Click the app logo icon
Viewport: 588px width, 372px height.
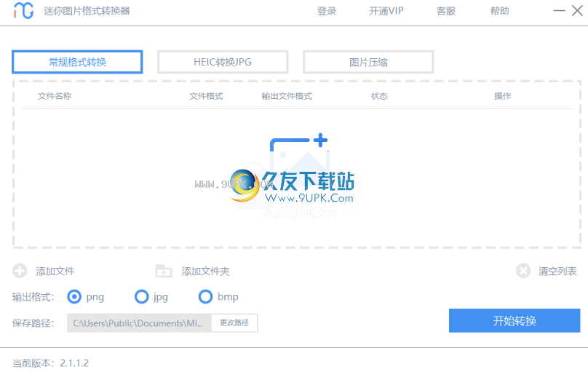[x=23, y=10]
